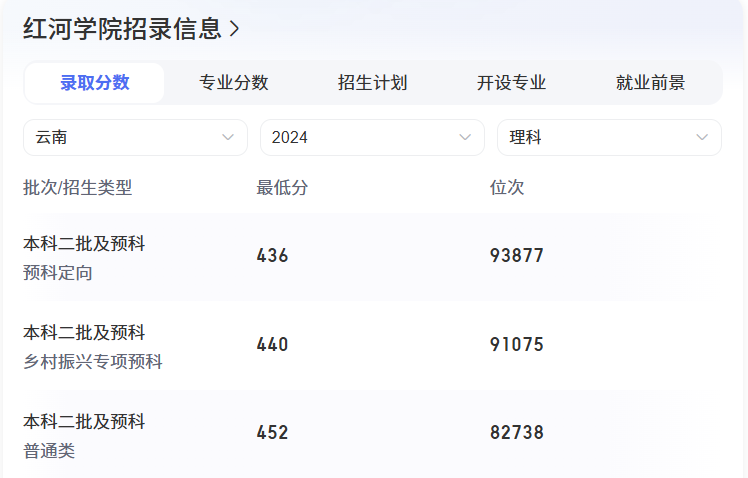Click the chevron in the 2024 selector
Image resolution: width=748 pixels, height=478 pixels.
point(465,137)
